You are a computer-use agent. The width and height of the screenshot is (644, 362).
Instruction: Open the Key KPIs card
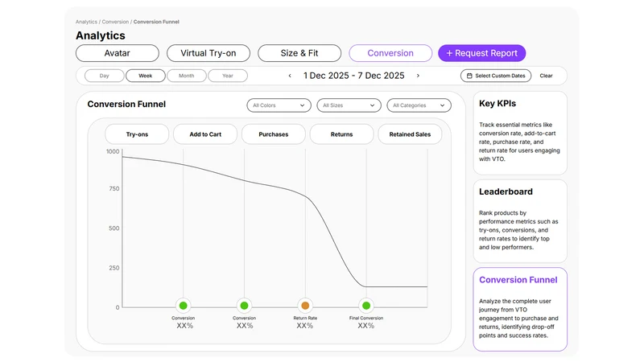pos(520,133)
